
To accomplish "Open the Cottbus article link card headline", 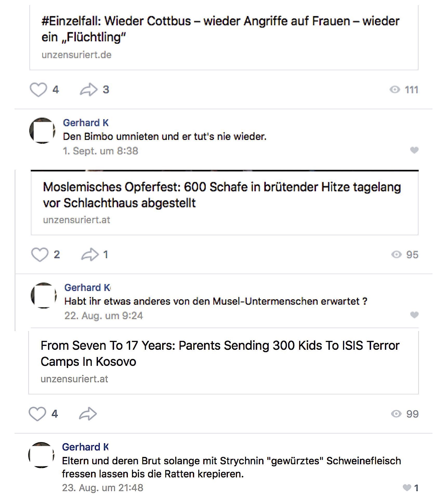I will point(220,29).
